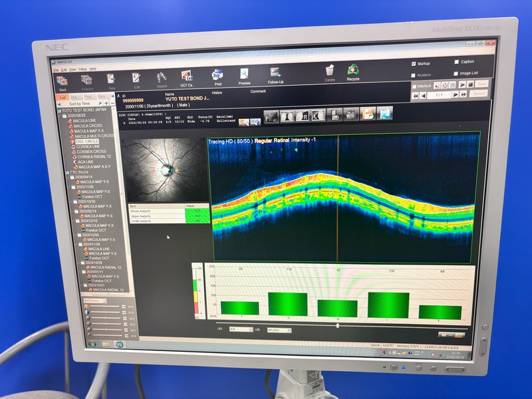Click the Edit toolbar icon

136,78
